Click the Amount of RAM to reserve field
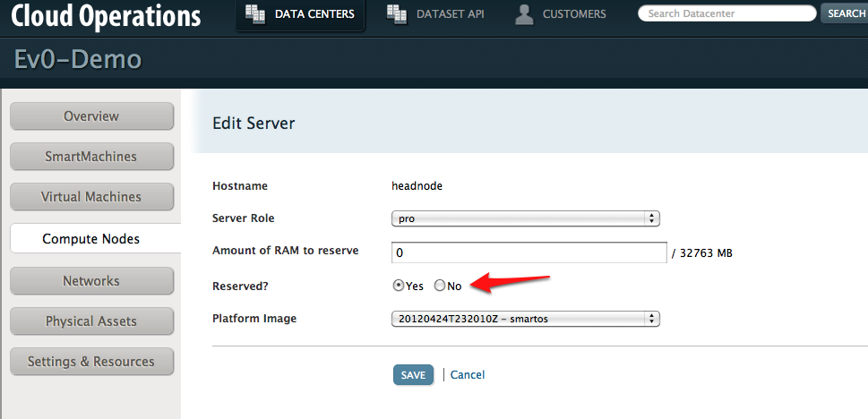Viewport: 868px width, 419px height. pyautogui.click(x=529, y=253)
